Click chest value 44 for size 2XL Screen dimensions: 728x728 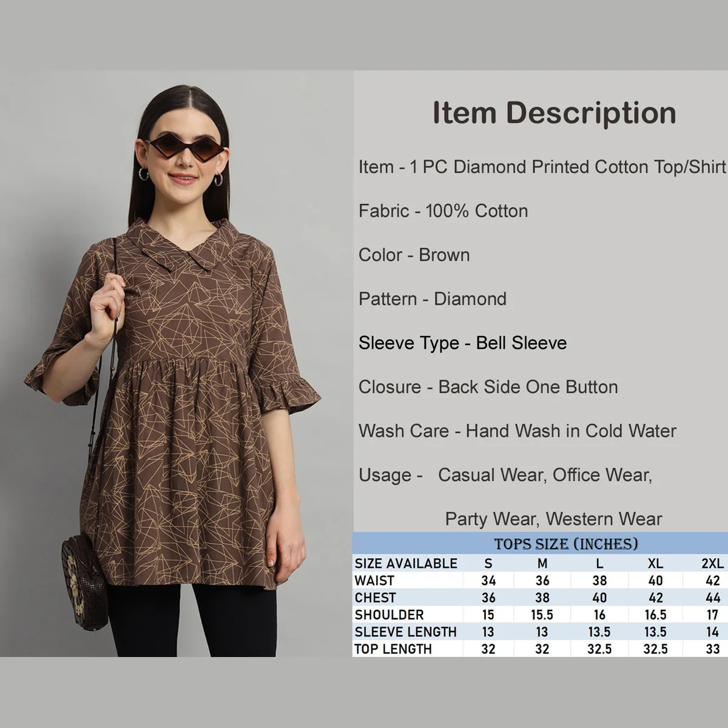click(713, 598)
